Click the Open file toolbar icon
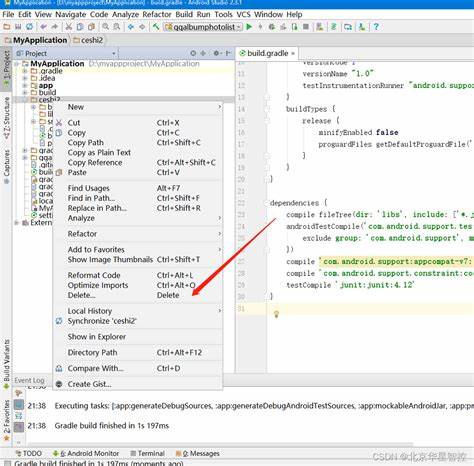 pos(7,27)
